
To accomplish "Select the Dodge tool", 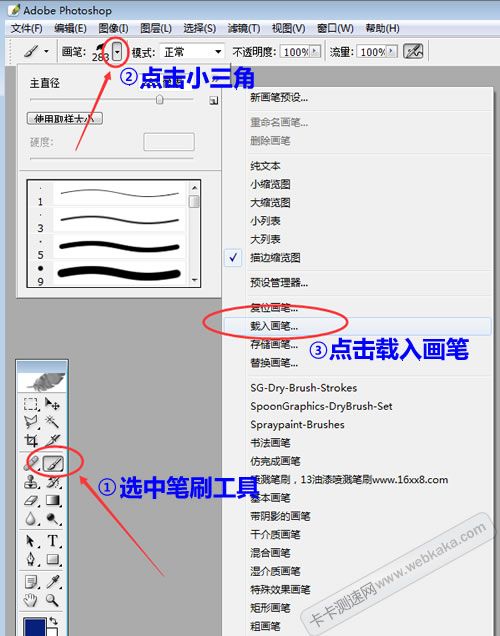I will tap(52, 518).
